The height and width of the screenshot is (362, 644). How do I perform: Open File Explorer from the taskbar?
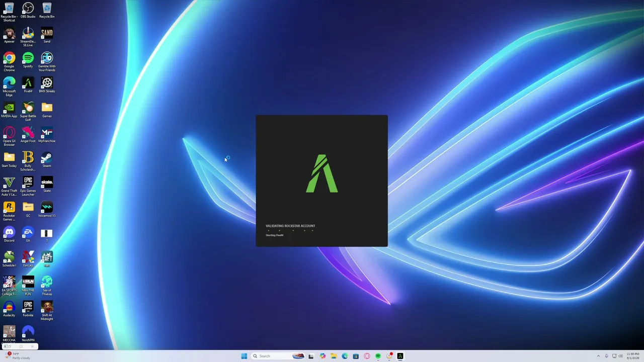click(x=334, y=356)
